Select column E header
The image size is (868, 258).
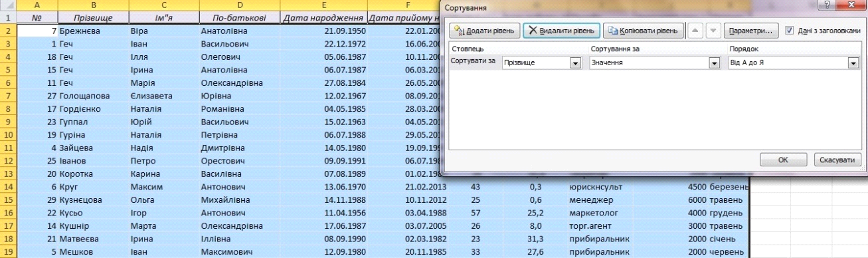[x=323, y=5]
